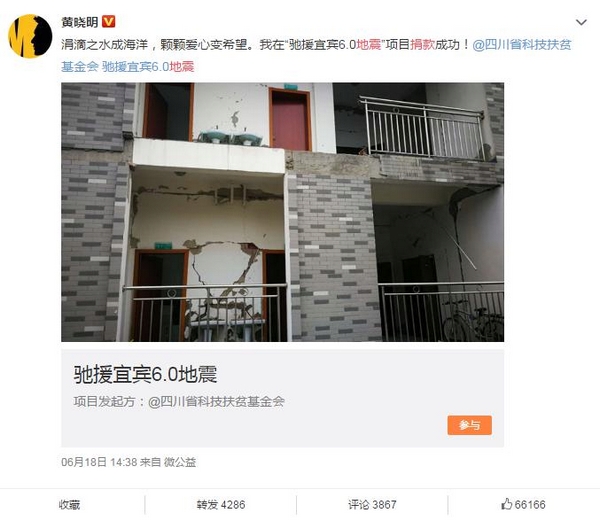Click the thumbs-up like icon
Screen dimensions: 600x521
point(506,504)
